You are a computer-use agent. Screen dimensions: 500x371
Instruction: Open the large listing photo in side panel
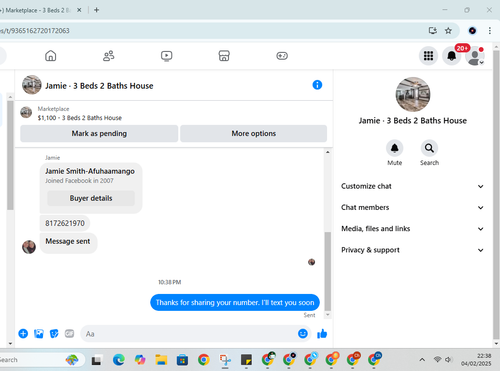[413, 95]
